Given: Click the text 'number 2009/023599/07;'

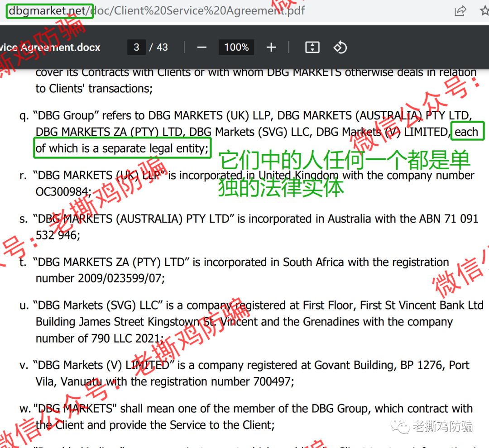Looking at the screenshot, I should 101,278.
